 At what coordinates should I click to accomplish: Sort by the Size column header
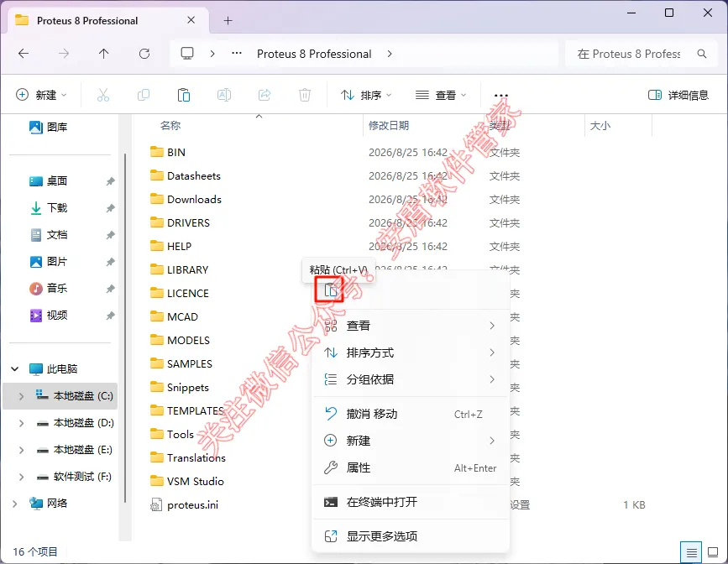pos(600,125)
